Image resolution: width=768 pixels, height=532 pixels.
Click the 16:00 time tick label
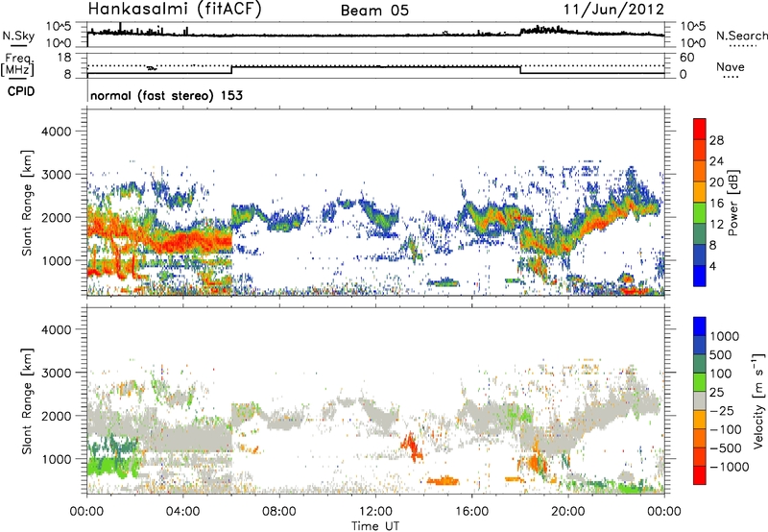pyautogui.click(x=471, y=512)
